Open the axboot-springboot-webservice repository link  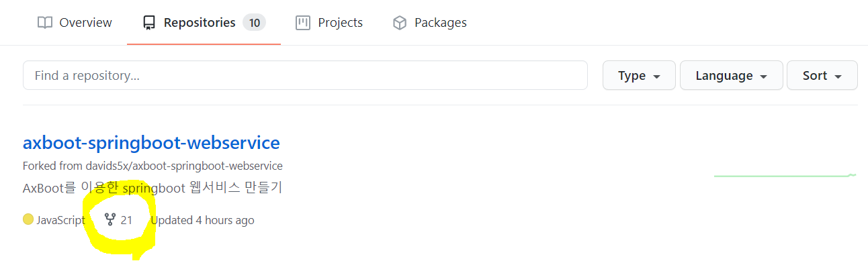point(151,143)
